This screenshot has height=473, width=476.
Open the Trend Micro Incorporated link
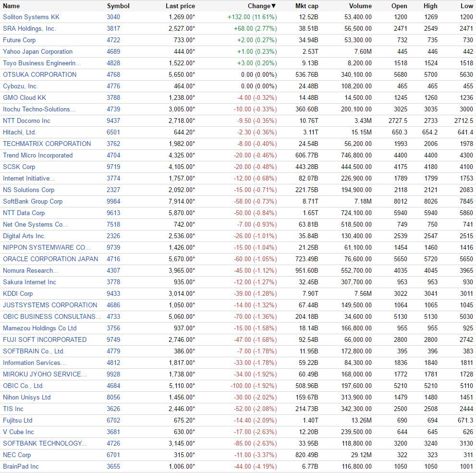pos(37,155)
